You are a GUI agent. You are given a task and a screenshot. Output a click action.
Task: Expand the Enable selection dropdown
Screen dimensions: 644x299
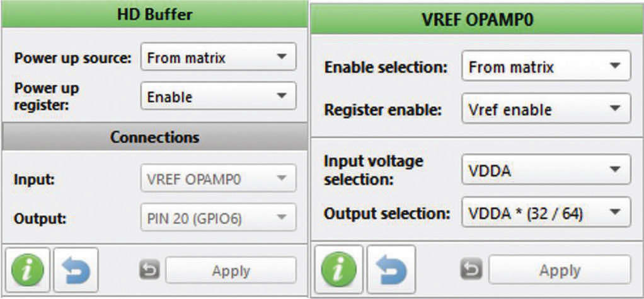[x=546, y=66]
